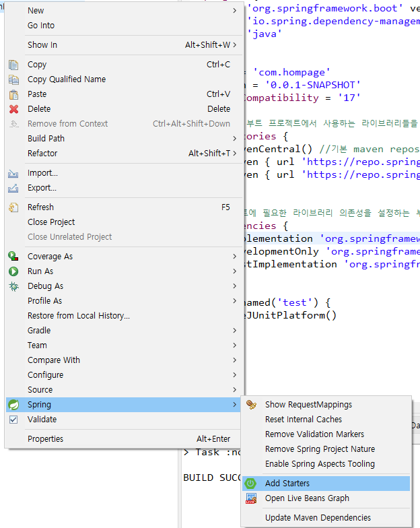
Task: Choose Remove Validation Markers
Action: [x=326, y=434]
